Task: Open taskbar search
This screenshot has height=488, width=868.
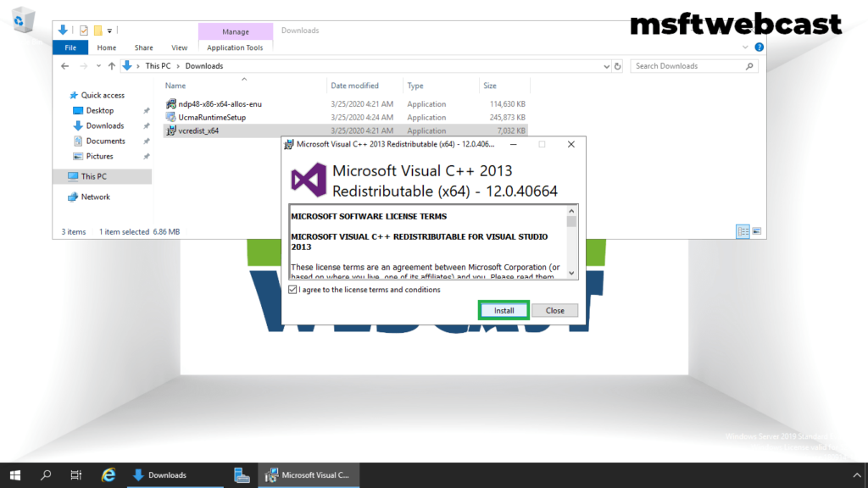Action: tap(46, 475)
